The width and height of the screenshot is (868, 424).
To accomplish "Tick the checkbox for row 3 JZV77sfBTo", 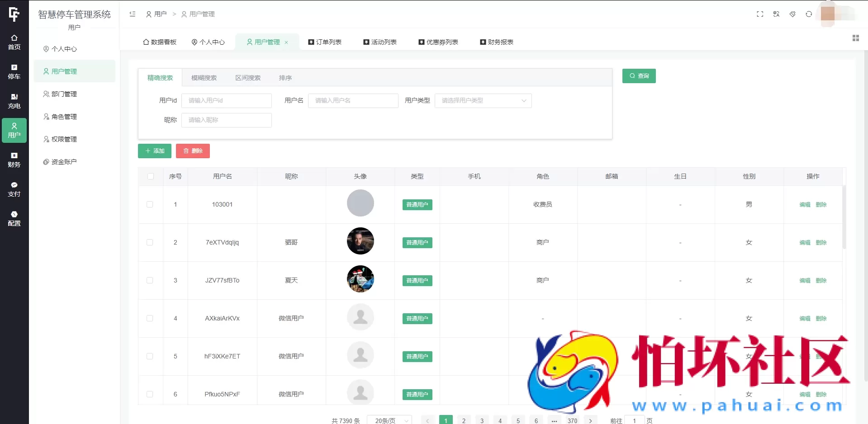I will coord(150,280).
